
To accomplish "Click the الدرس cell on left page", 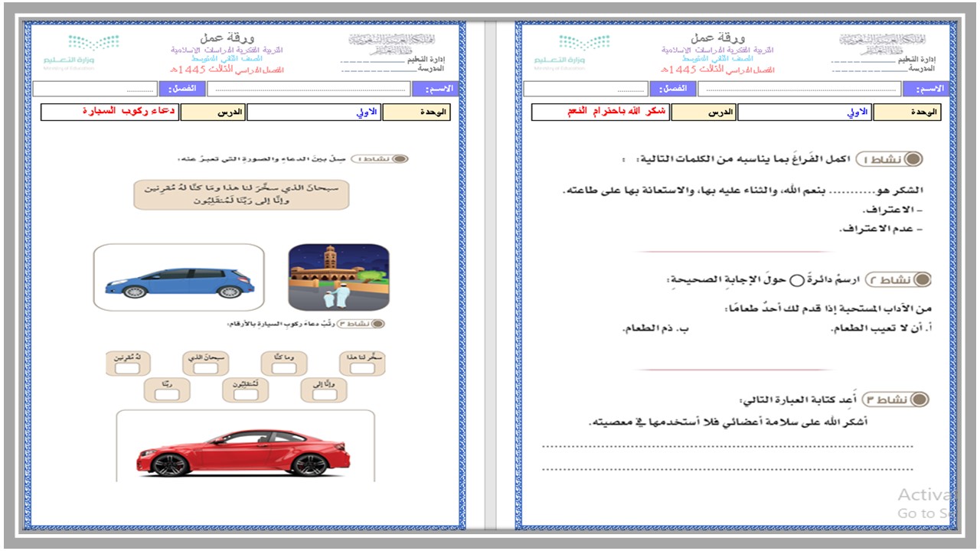I will point(214,112).
